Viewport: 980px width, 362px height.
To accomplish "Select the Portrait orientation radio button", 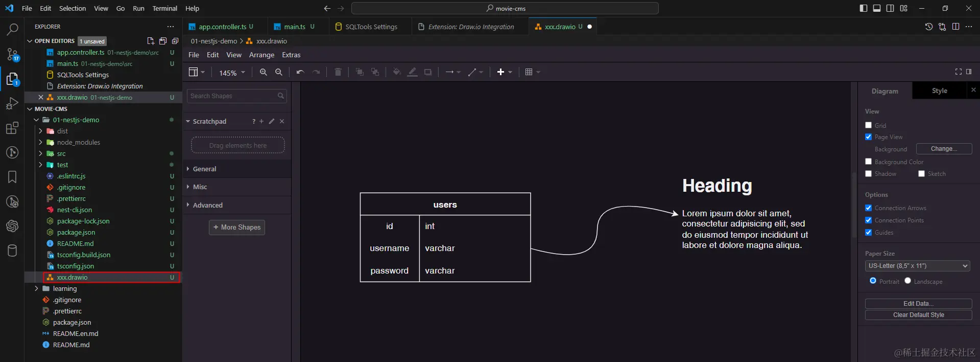I will 873,280.
